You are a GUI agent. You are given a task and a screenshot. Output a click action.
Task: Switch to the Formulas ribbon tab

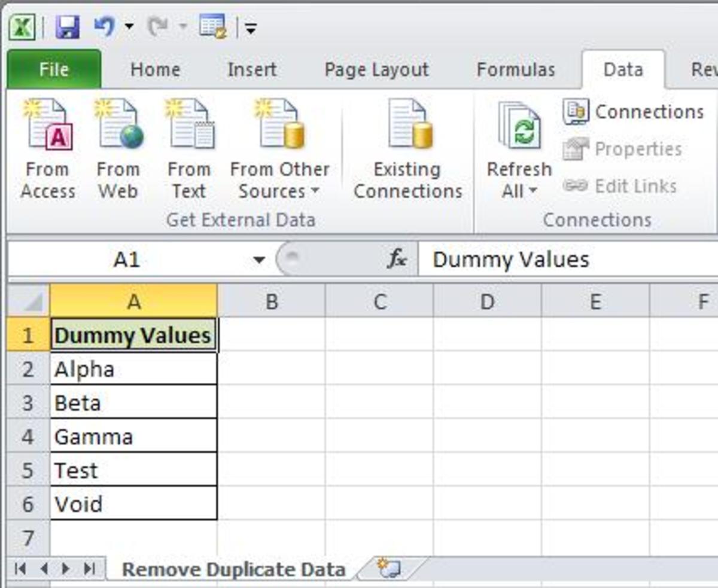(x=515, y=69)
